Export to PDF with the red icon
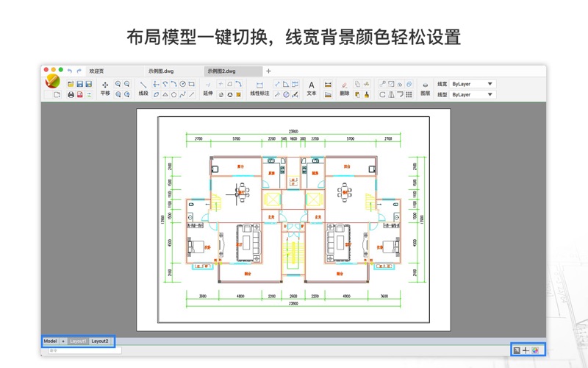 80,95
